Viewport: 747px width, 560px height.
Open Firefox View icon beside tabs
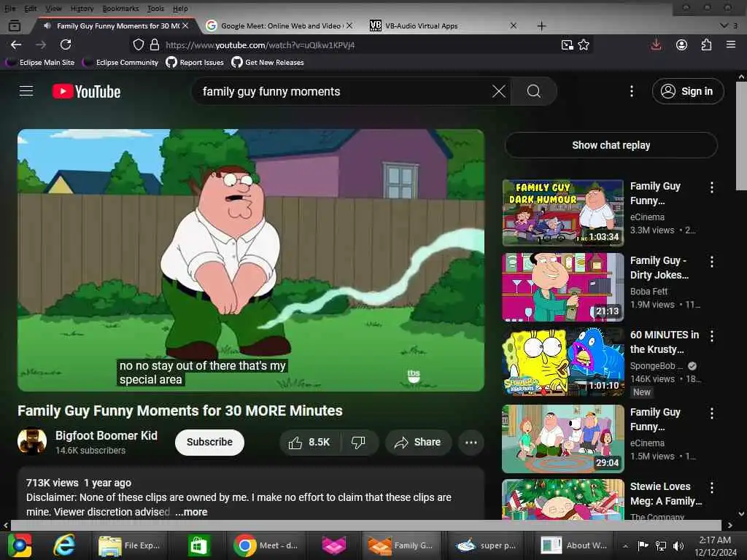pos(15,26)
